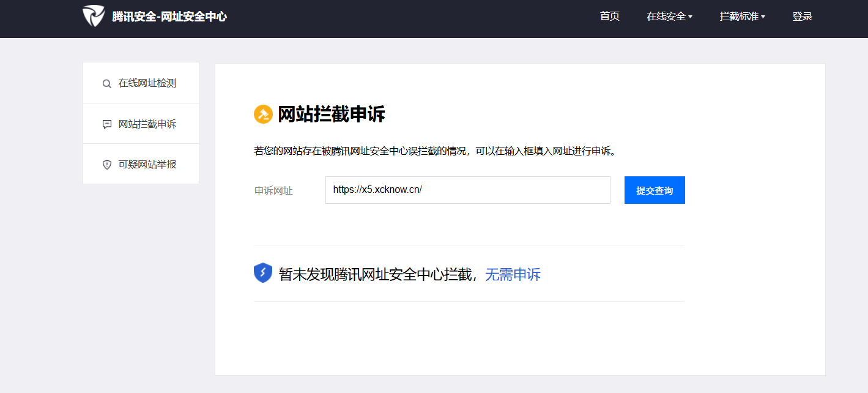The image size is (868, 393).
Task: Expand the 在线安全 dropdown menu
Action: pyautogui.click(x=669, y=17)
